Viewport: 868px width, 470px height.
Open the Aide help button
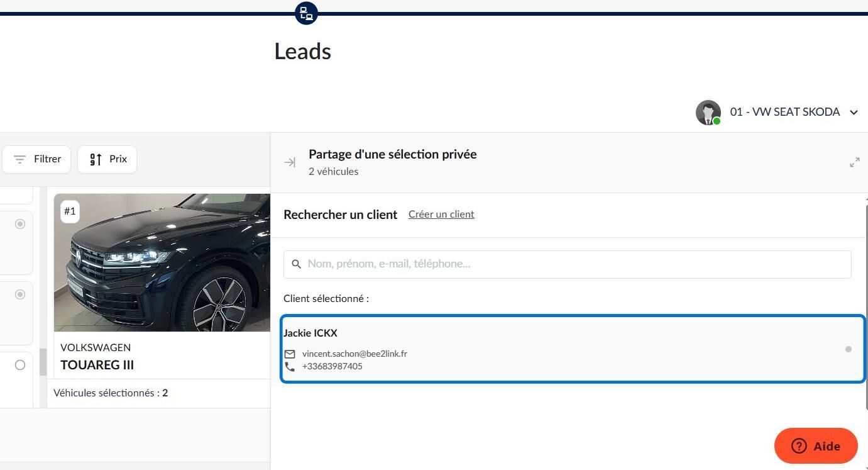point(816,446)
